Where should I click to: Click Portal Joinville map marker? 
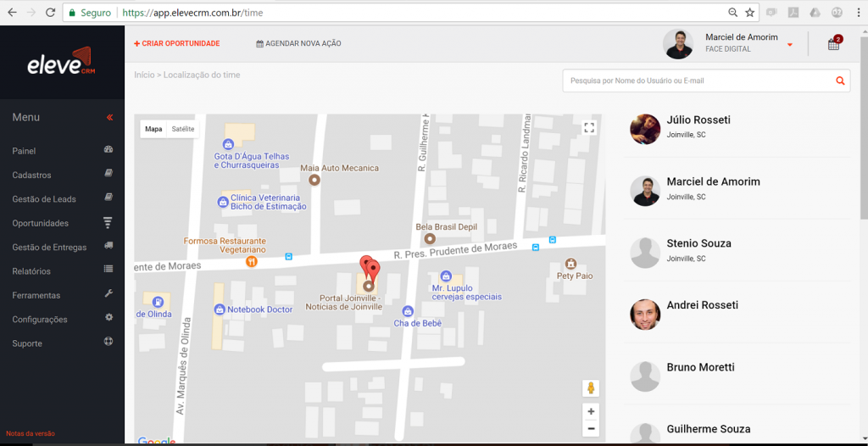tap(369, 287)
